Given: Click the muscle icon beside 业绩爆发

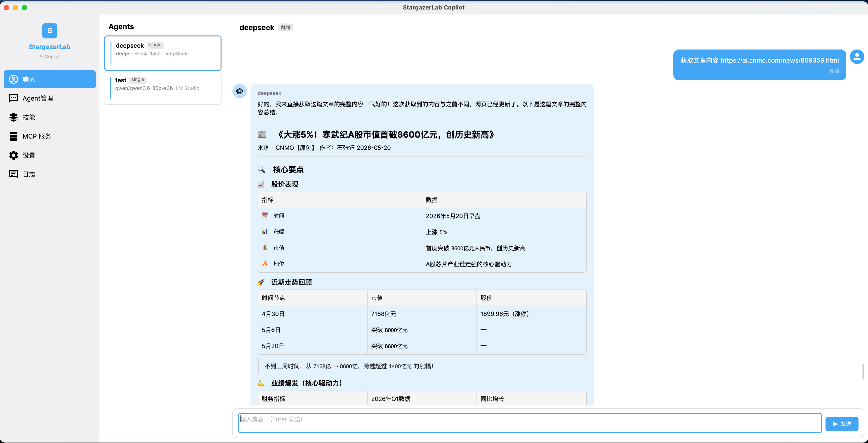Looking at the screenshot, I should pos(261,383).
